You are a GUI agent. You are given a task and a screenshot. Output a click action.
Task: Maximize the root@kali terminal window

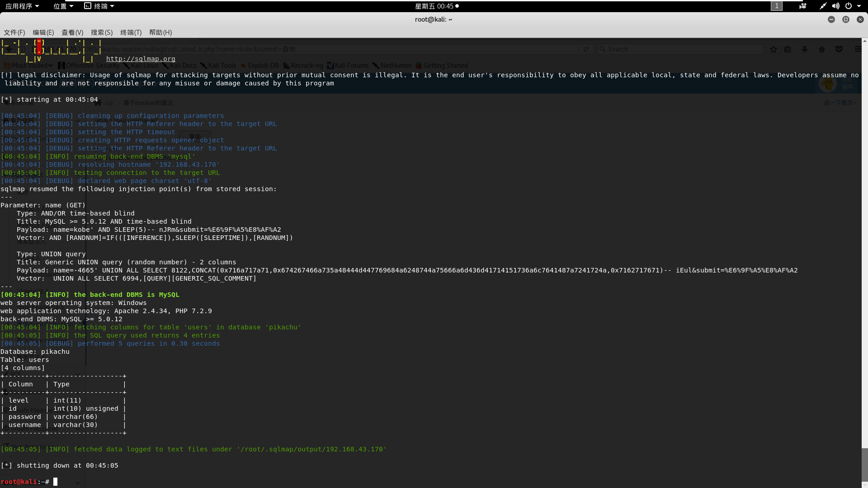point(845,19)
